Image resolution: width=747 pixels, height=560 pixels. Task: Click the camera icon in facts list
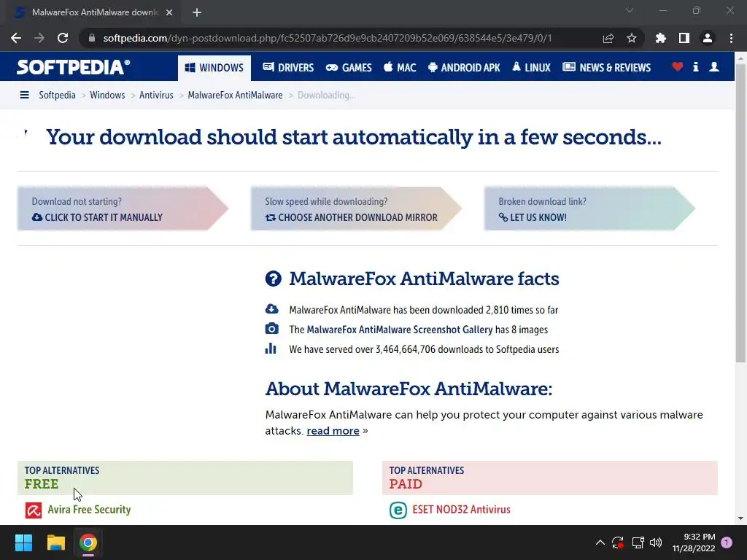pos(271,329)
